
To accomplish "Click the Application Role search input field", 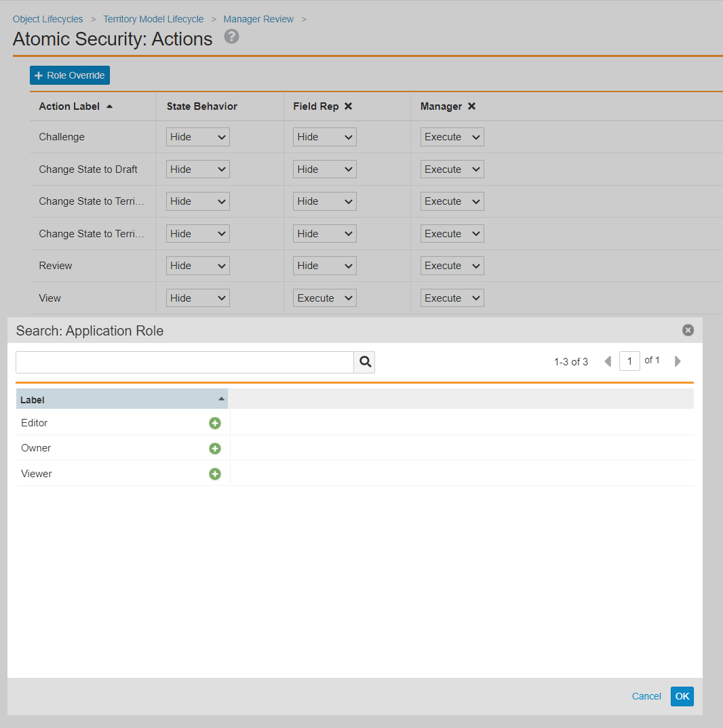I will [184, 362].
